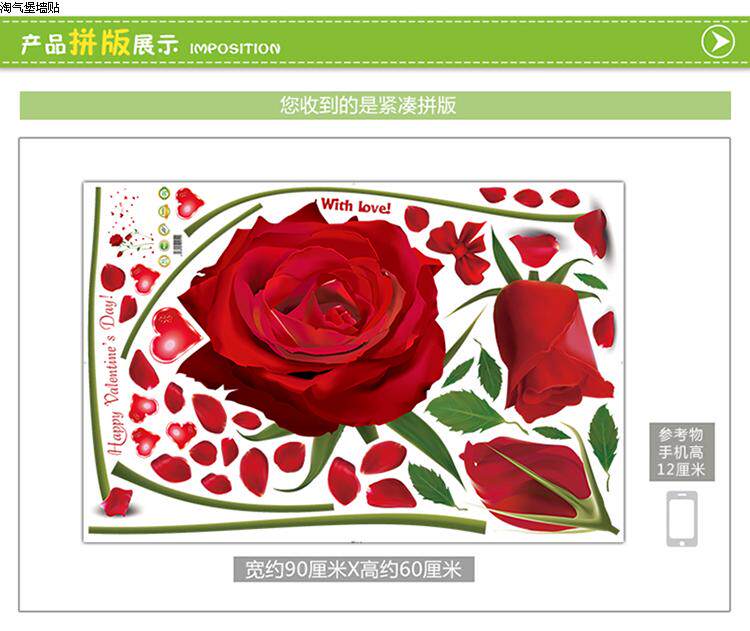Viewport: 750px width, 631px height.
Task: Click the 'With love!' text sticker
Action: (355, 206)
